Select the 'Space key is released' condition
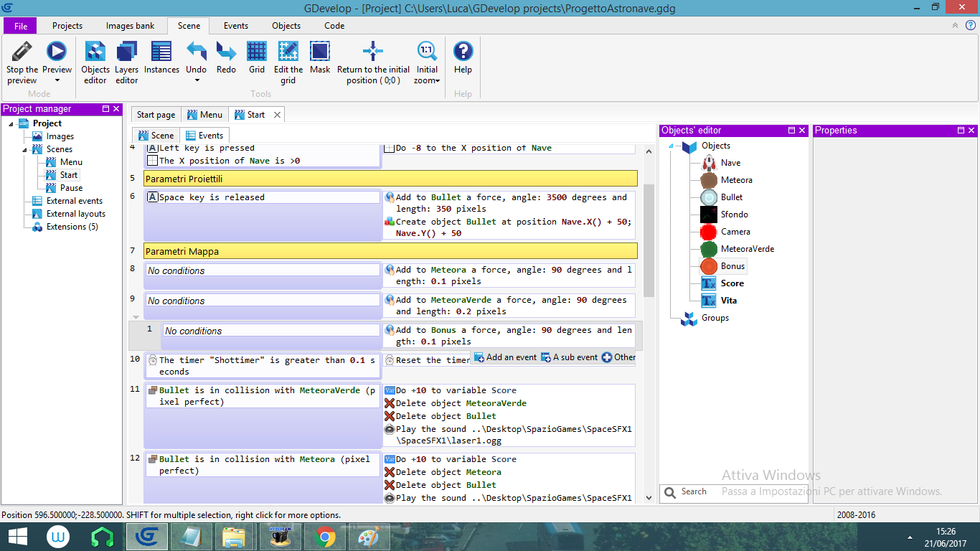Viewport: 980px width, 551px height. [263, 197]
